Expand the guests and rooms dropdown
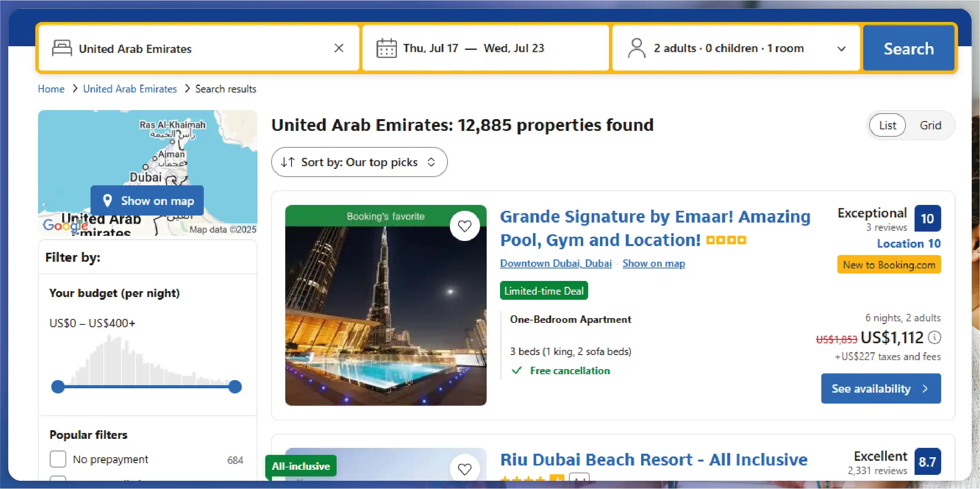The height and width of the screenshot is (489, 980). coord(841,49)
